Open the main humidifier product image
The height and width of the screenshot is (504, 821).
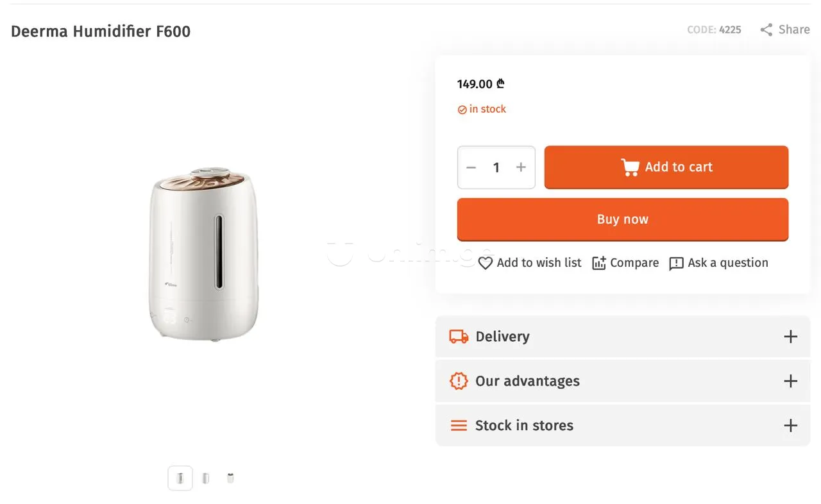point(205,255)
